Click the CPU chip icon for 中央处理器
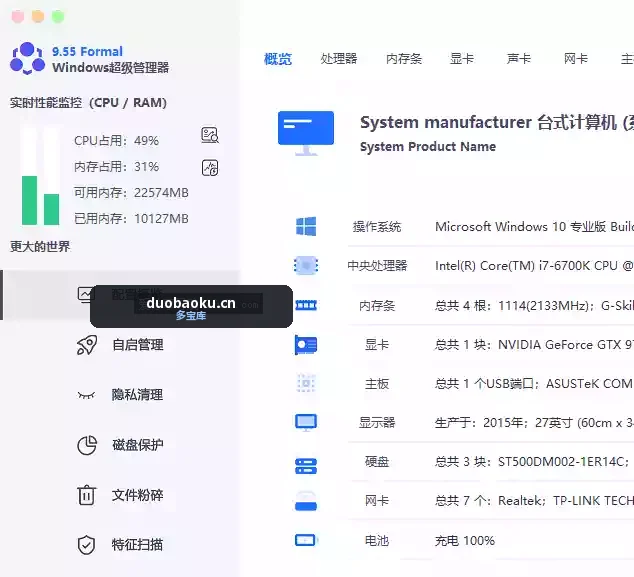 point(306,266)
